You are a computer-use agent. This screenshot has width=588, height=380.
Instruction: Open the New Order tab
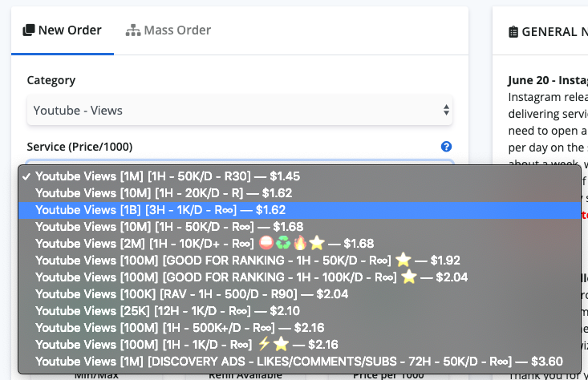pos(63,30)
